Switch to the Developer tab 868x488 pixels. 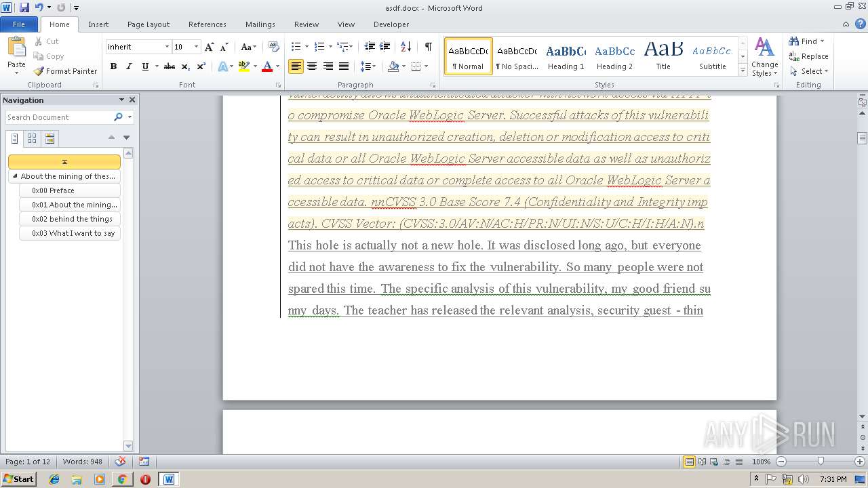click(391, 24)
